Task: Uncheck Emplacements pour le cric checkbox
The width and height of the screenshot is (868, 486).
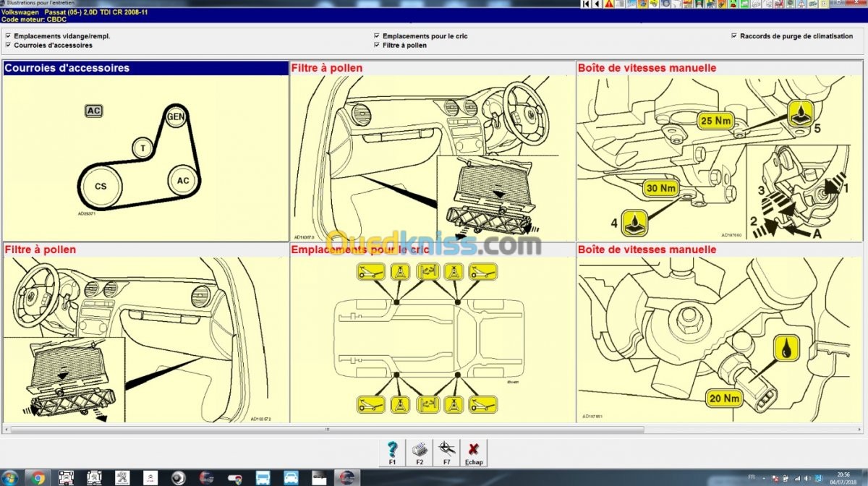Action: (x=377, y=35)
